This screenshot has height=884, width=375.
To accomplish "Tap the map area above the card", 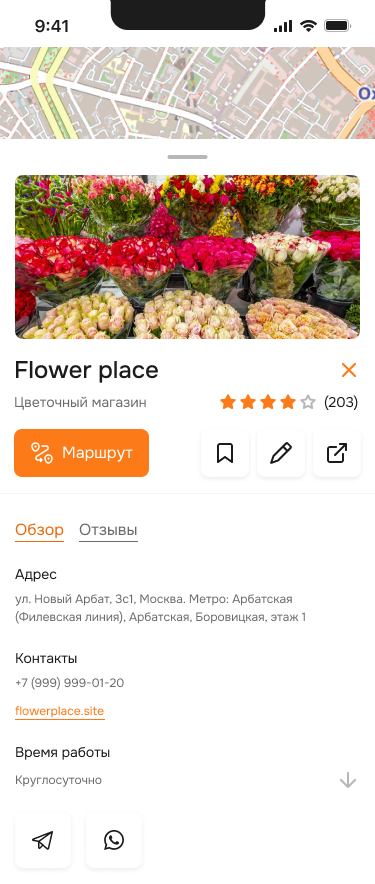I will [187, 92].
